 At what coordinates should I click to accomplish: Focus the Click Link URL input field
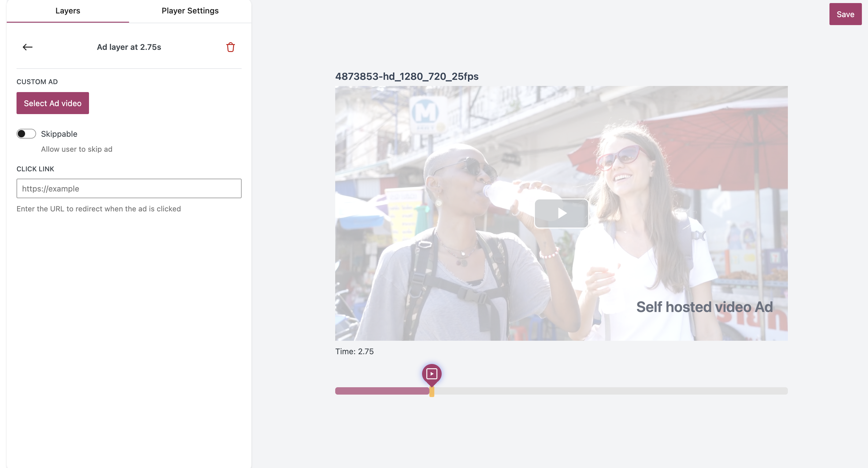pyautogui.click(x=129, y=188)
